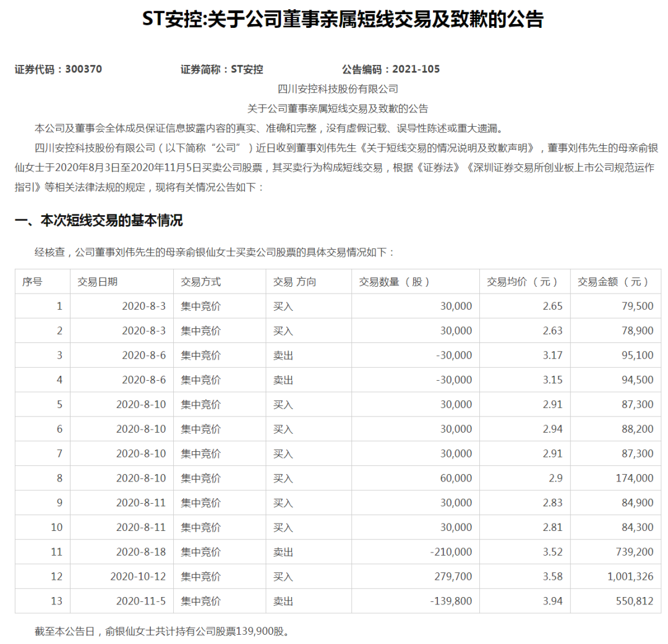Select the average price cell '2.65'
This screenshot has width=668, height=644.
(x=552, y=306)
